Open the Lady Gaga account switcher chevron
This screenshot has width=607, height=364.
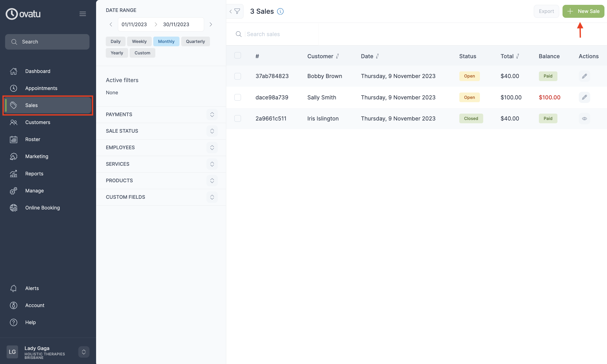click(x=84, y=352)
